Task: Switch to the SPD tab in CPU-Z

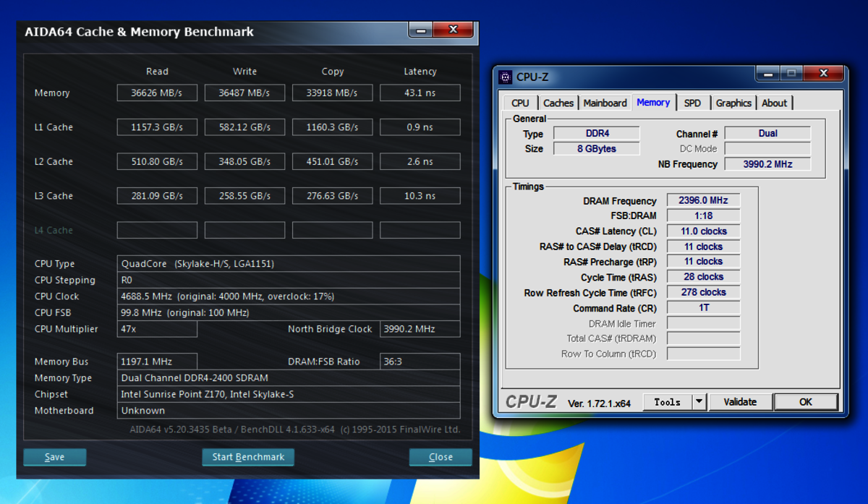Action: (692, 103)
